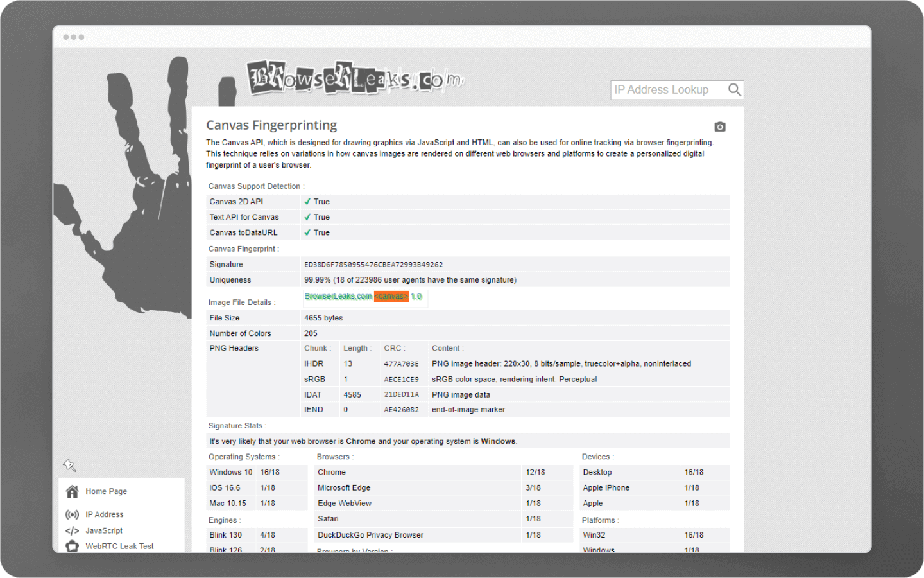Screen dimensions: 924x578
Task: Click the pushpin cursor icon above the sidebar
Action: [x=69, y=464]
